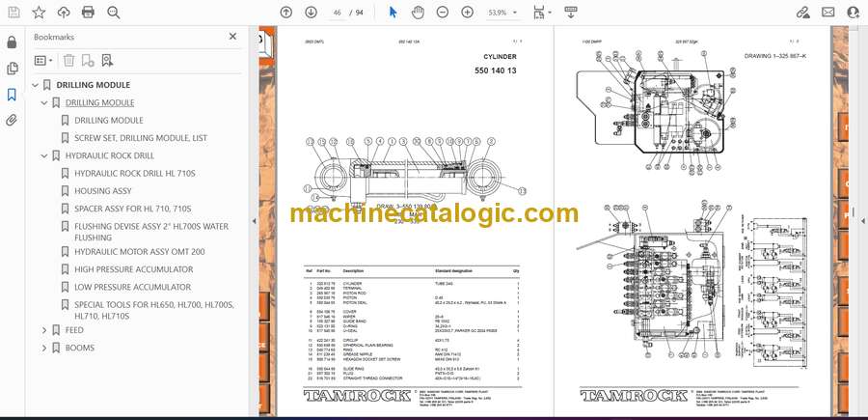Open SPACER ASSY FOR HL 710, 710S bookmark
This screenshot has height=420, width=868.
coord(133,209)
